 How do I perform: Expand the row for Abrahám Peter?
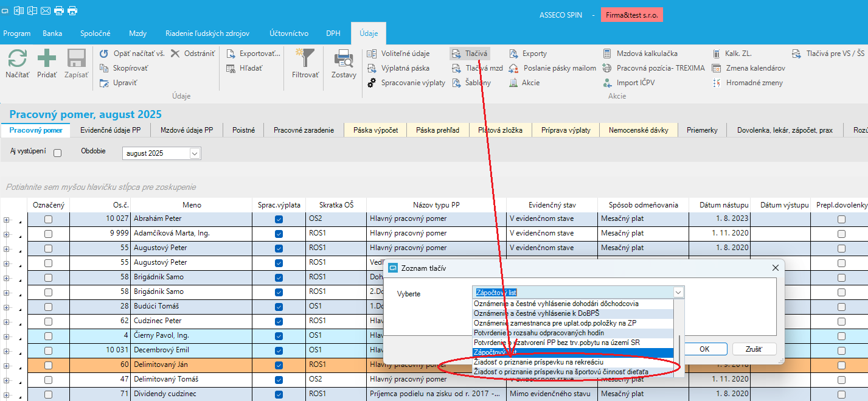(x=7, y=219)
